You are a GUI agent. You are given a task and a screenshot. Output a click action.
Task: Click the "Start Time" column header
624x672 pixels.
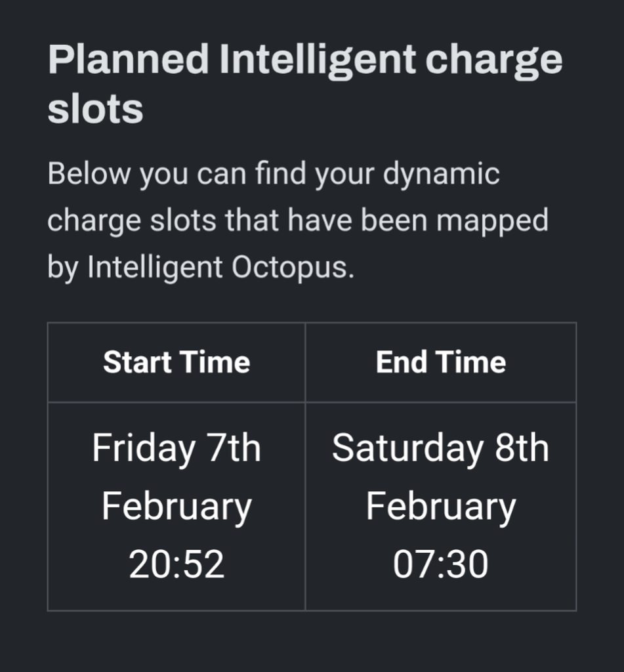pos(177,362)
